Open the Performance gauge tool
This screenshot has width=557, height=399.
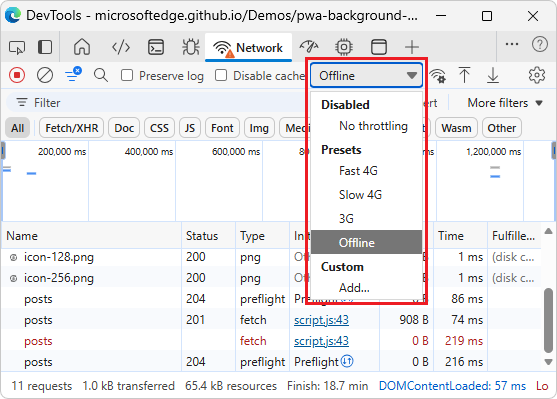(x=309, y=47)
